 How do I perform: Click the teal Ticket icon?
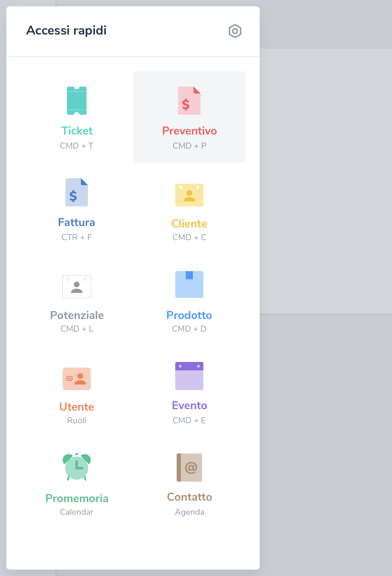(x=77, y=101)
